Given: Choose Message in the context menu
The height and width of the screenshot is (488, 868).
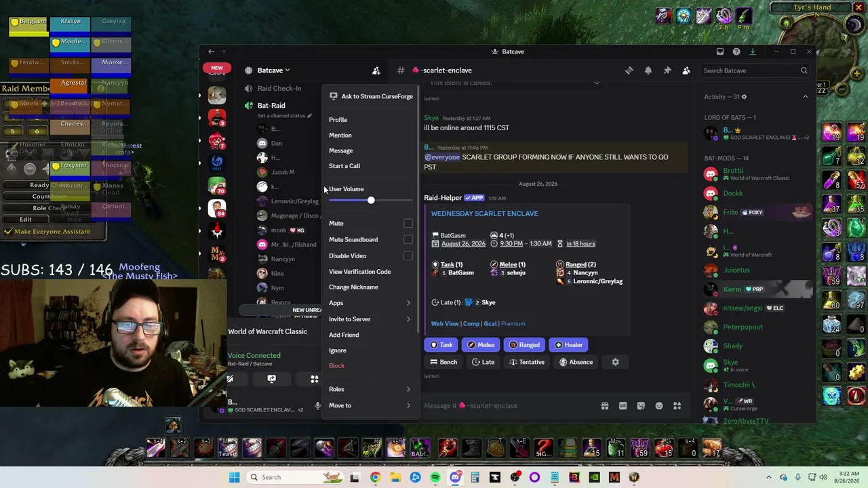Looking at the screenshot, I should 371,150.
